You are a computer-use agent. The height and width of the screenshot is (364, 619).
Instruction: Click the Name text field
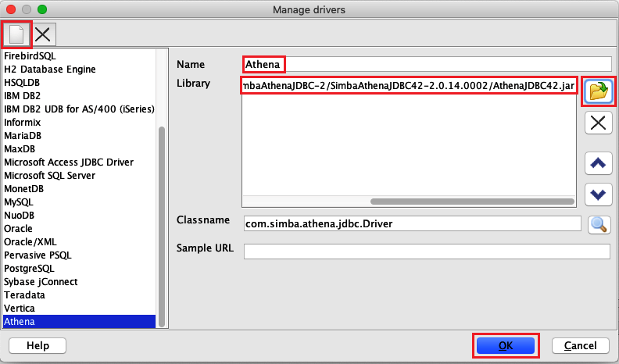tap(426, 64)
